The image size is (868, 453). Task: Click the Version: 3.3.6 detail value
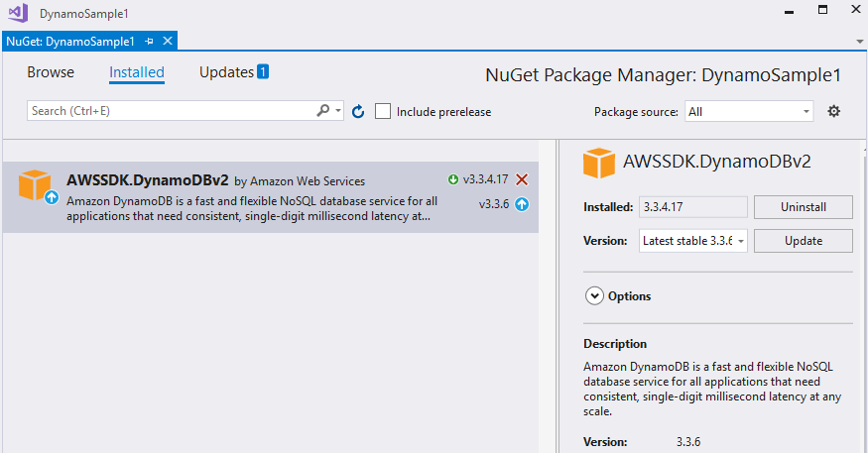click(x=688, y=442)
